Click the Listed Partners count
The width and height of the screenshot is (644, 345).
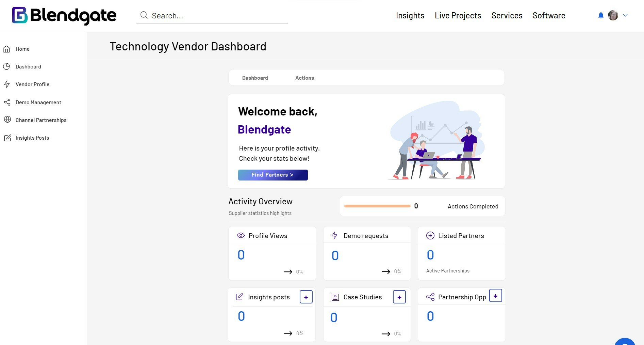[x=430, y=255]
